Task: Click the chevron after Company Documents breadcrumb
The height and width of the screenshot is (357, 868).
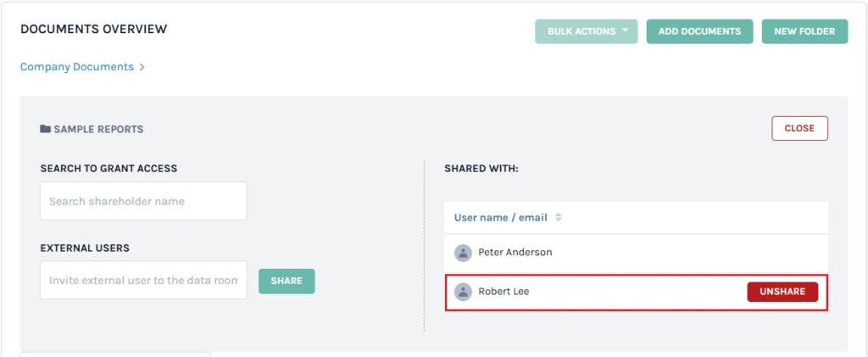Action: (142, 67)
